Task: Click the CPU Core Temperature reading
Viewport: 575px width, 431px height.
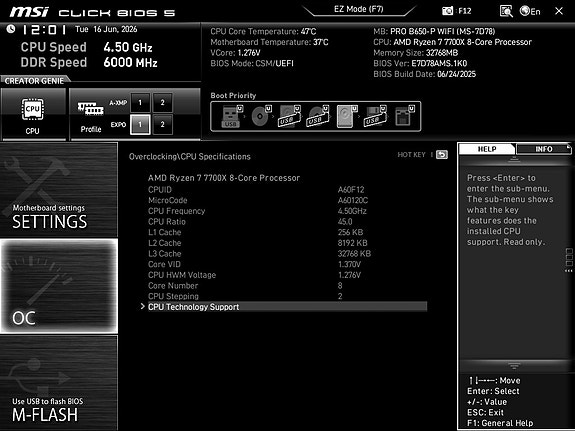Action: click(x=263, y=32)
